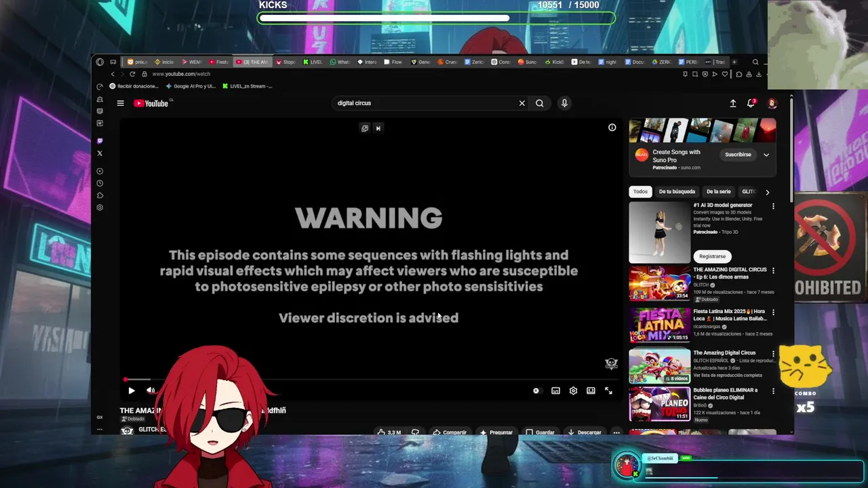Click the Compartir share button
This screenshot has height=488, width=868.
click(x=450, y=432)
